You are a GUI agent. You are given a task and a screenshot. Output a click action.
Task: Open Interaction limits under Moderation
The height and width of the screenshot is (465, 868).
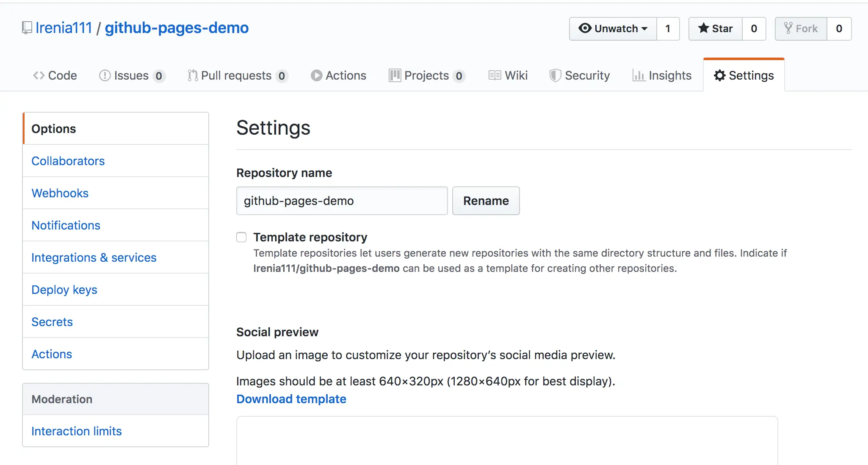77,431
